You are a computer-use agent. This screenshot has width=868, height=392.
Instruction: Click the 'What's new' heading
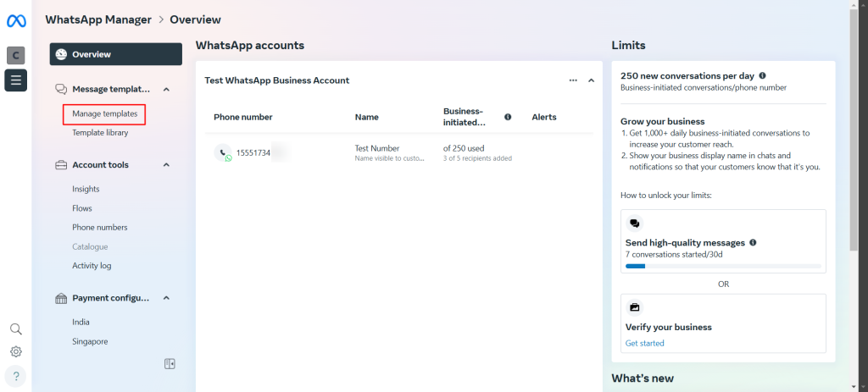(x=643, y=378)
